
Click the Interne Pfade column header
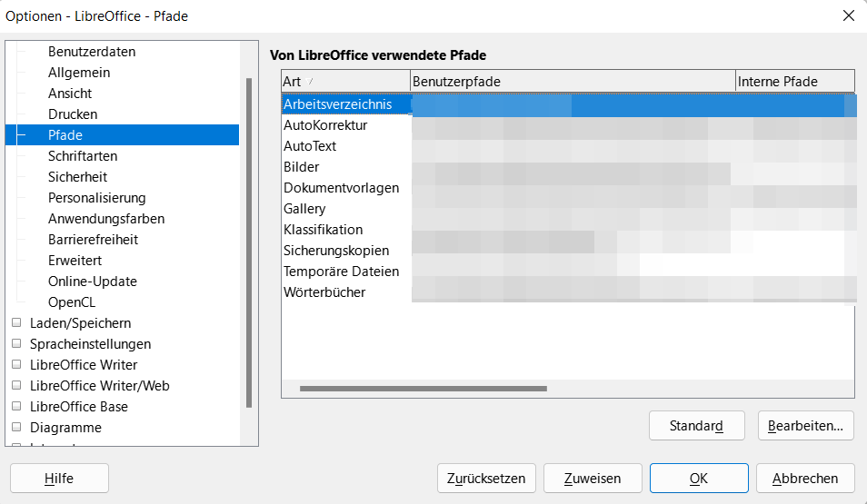794,81
